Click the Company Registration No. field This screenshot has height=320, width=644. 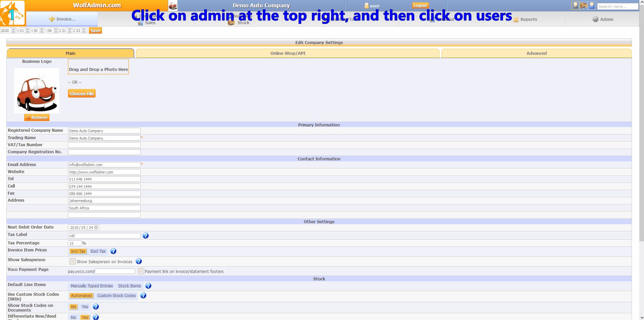tap(104, 152)
